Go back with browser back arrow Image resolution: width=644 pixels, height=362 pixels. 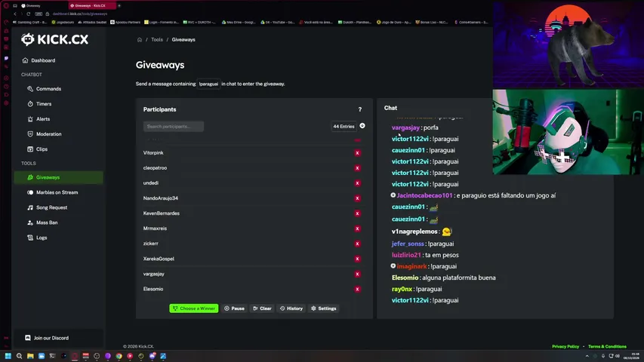[x=15, y=14]
